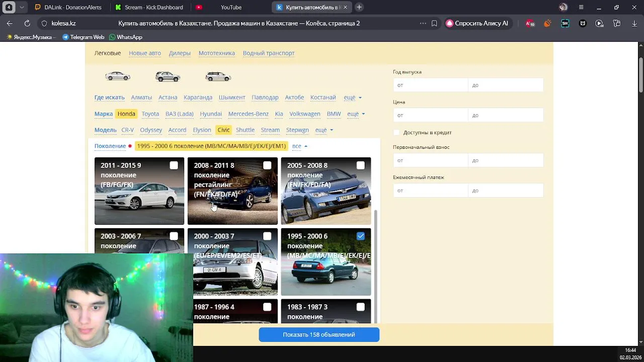
Task: Close the kolesa.kz tab
Action: [x=345, y=7]
